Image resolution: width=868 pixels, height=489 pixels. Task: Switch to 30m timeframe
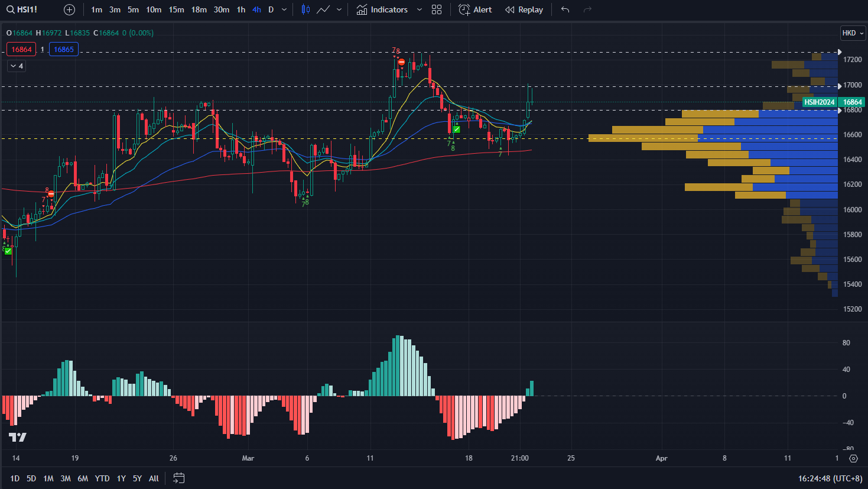[222, 9]
